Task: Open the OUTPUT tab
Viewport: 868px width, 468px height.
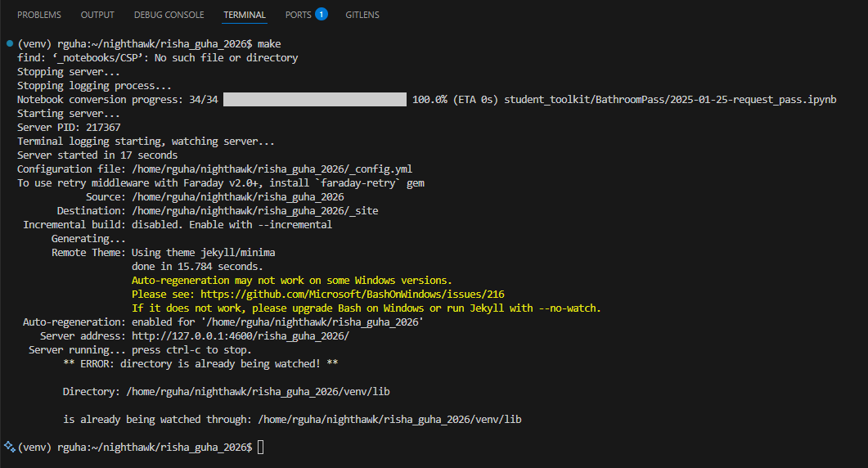Action: [x=97, y=15]
